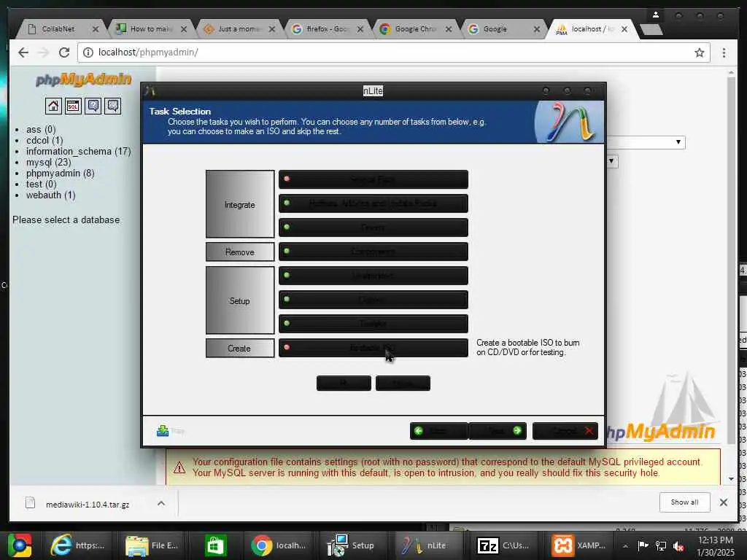
Task: Toggle the Unattended setup task
Action: pos(373,276)
